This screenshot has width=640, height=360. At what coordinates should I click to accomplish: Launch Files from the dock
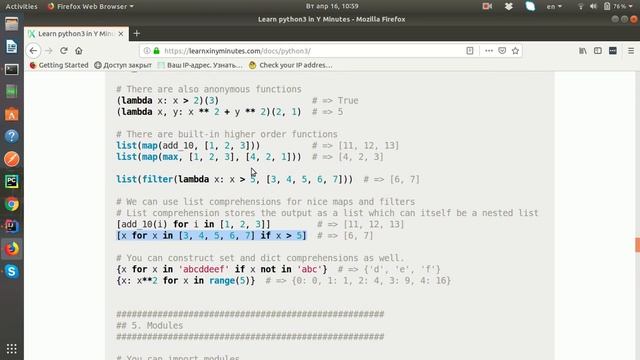pos(11,24)
